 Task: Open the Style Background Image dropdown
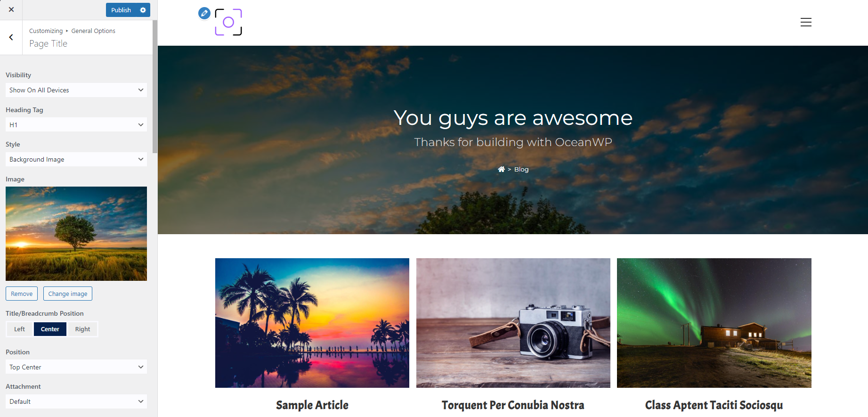click(x=76, y=159)
